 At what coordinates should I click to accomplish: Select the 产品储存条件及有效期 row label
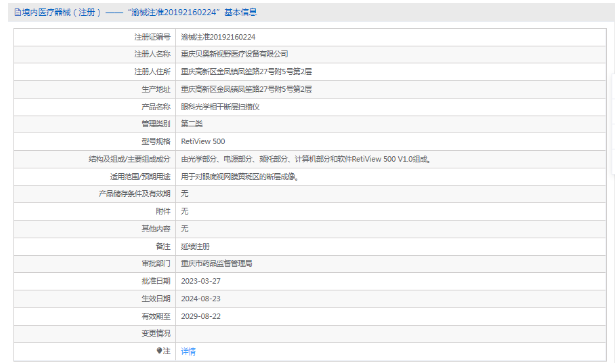tap(135, 193)
